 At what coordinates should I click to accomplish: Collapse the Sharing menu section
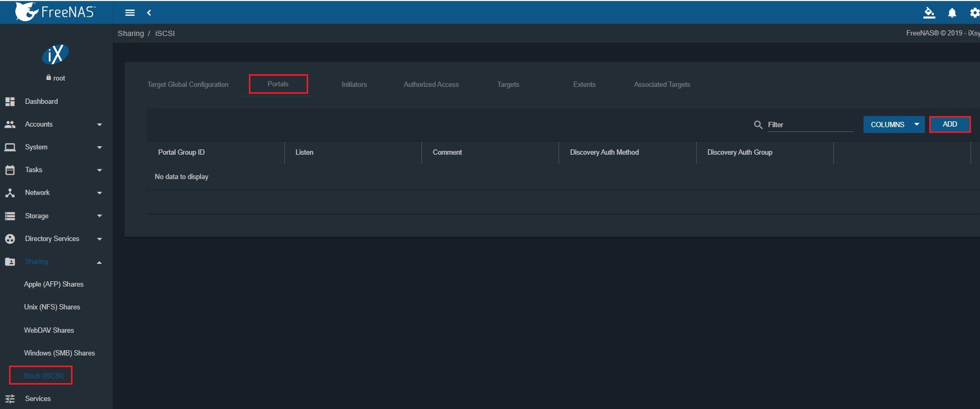pos(99,262)
